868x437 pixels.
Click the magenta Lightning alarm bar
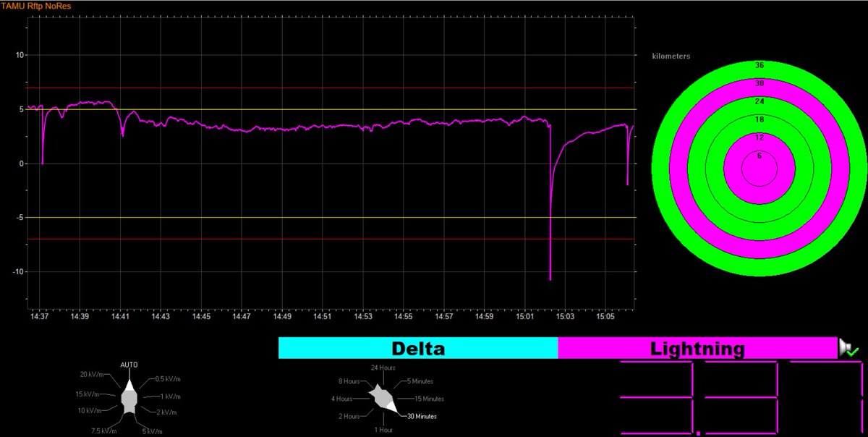coord(697,348)
